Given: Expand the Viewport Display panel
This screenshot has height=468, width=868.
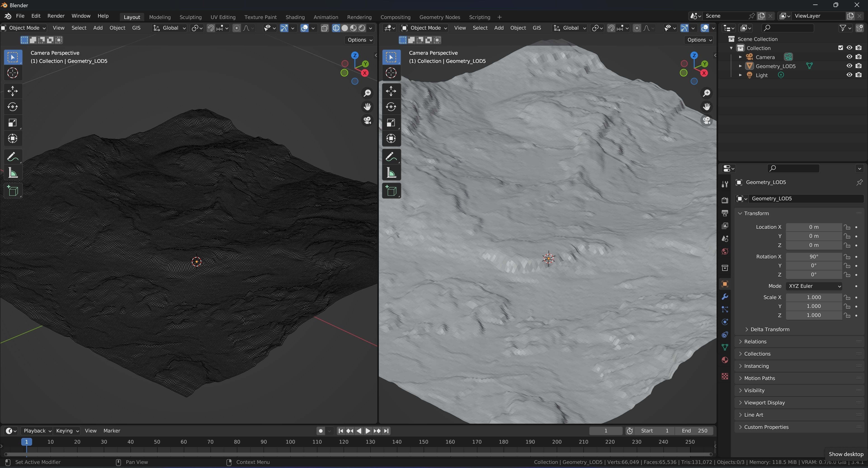Looking at the screenshot, I should (x=764, y=403).
